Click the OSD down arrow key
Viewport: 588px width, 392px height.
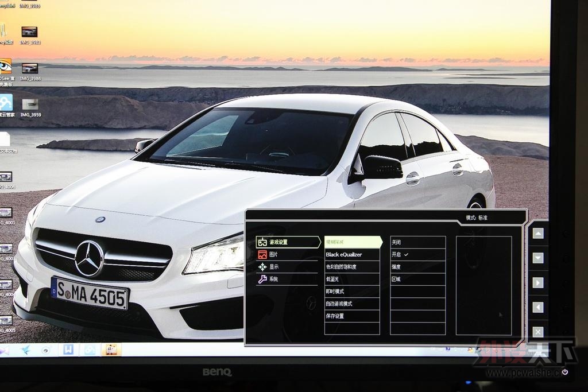click(x=538, y=258)
